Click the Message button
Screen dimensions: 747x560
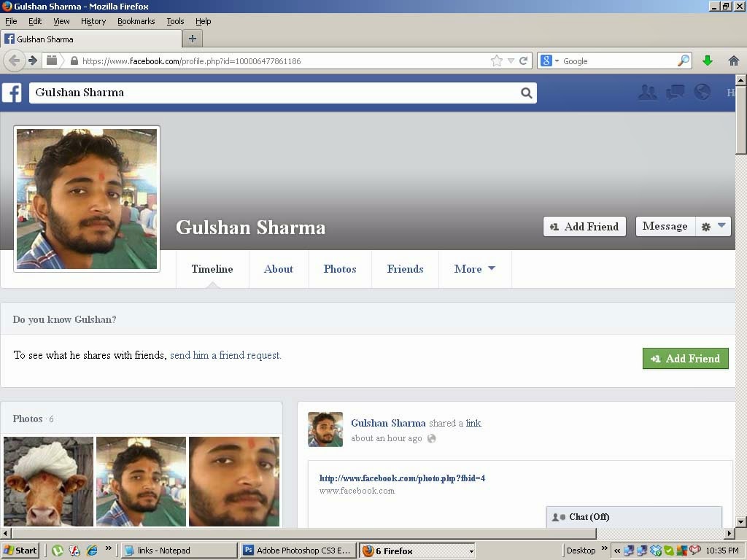(x=665, y=226)
